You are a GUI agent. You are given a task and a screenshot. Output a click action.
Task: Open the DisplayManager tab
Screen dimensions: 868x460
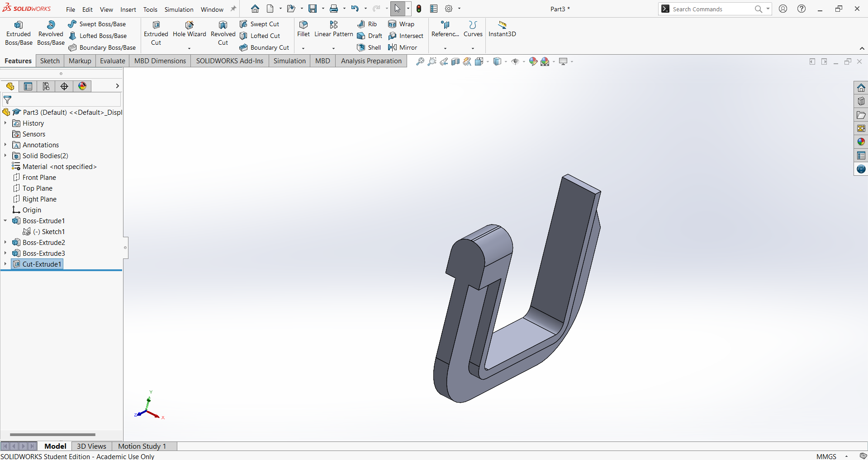coord(82,86)
